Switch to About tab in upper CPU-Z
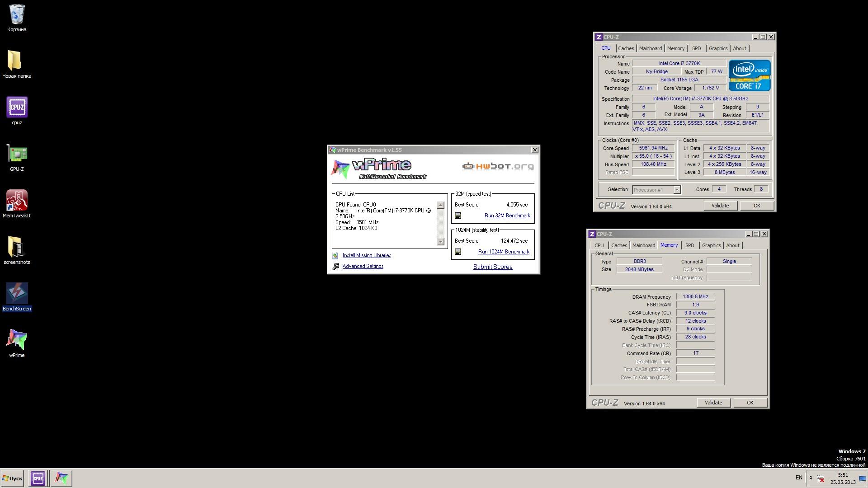Image resolution: width=868 pixels, height=488 pixels. pos(740,48)
